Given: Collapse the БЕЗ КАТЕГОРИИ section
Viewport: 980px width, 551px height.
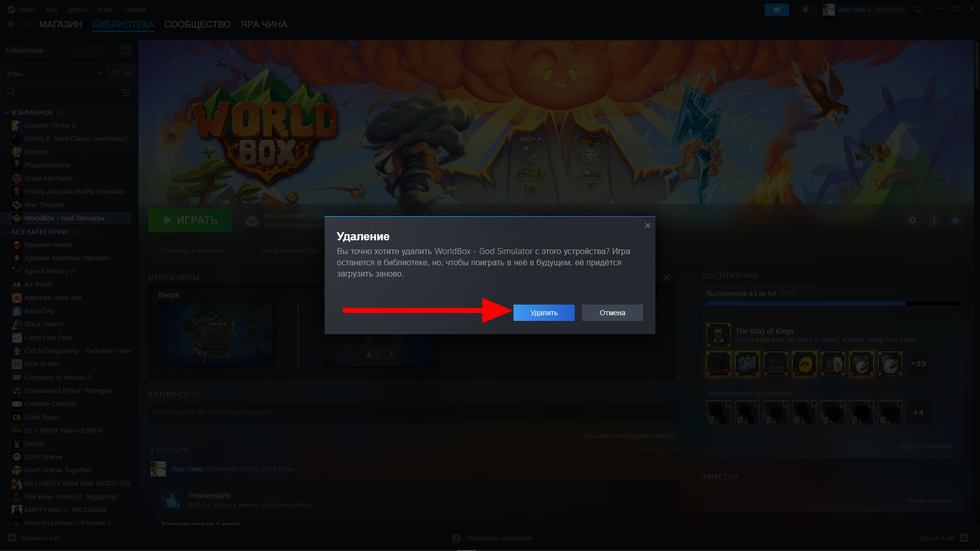Looking at the screenshot, I should point(7,232).
